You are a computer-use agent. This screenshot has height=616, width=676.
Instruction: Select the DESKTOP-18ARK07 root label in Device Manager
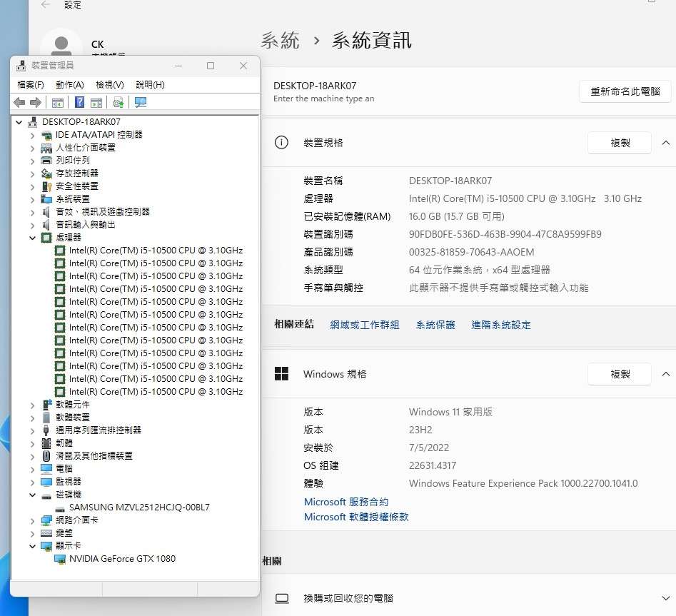click(x=81, y=122)
